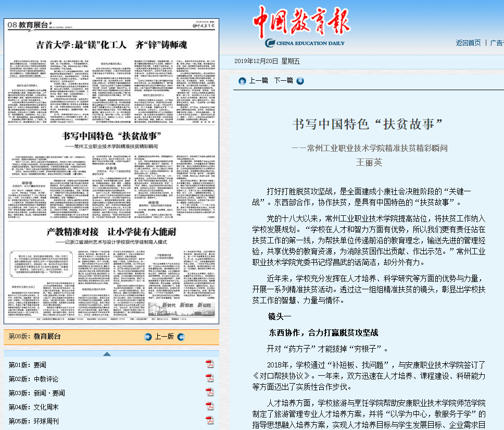Click the 新时代 新职教 新征程 banner in thumbnail

point(181,309)
